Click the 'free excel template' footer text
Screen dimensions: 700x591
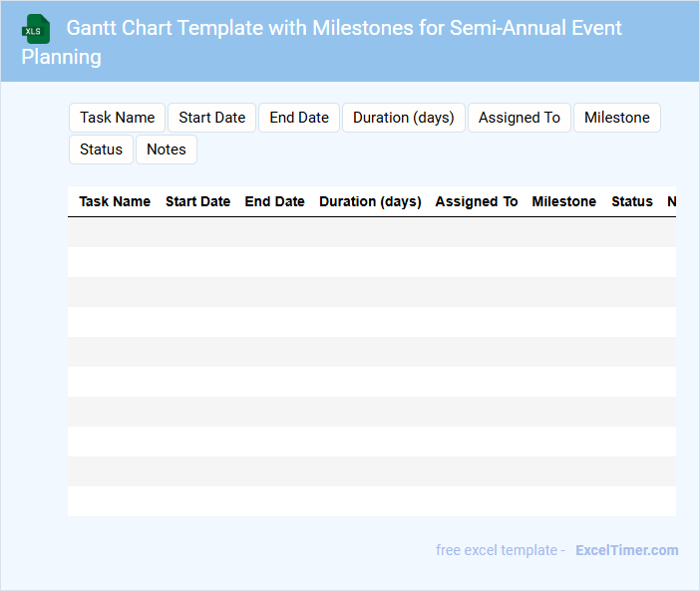click(500, 550)
